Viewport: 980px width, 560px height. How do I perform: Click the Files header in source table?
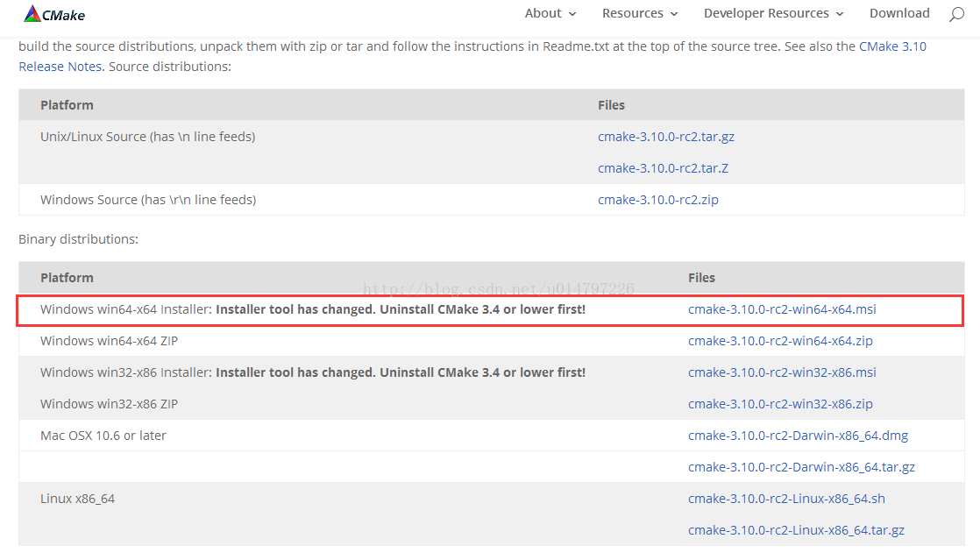tap(611, 105)
